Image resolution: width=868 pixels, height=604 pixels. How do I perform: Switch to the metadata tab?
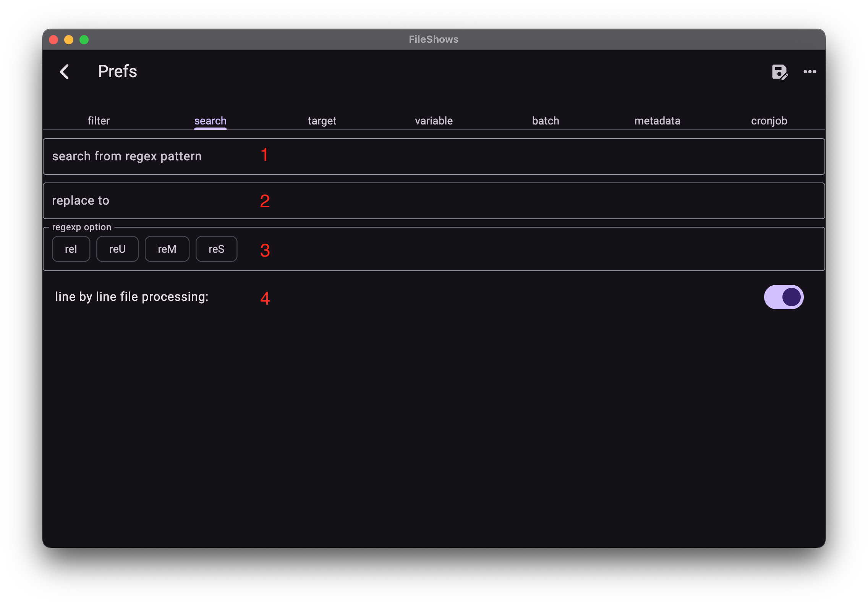point(657,121)
